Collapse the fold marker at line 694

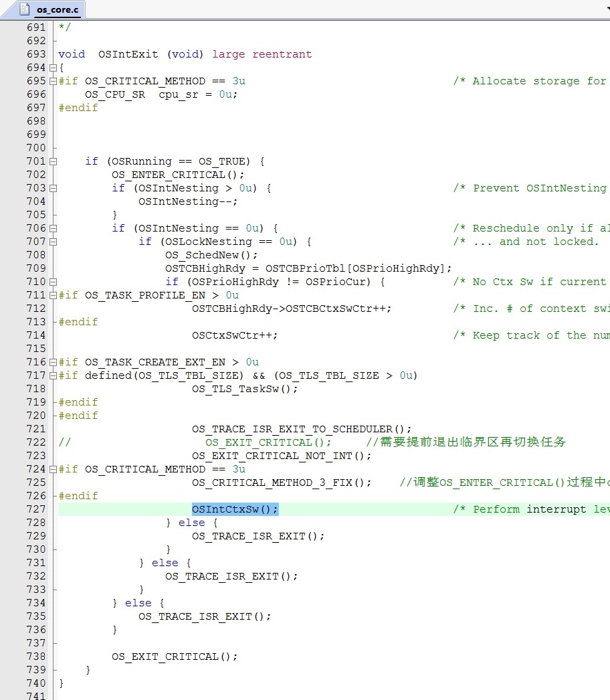(x=53, y=68)
